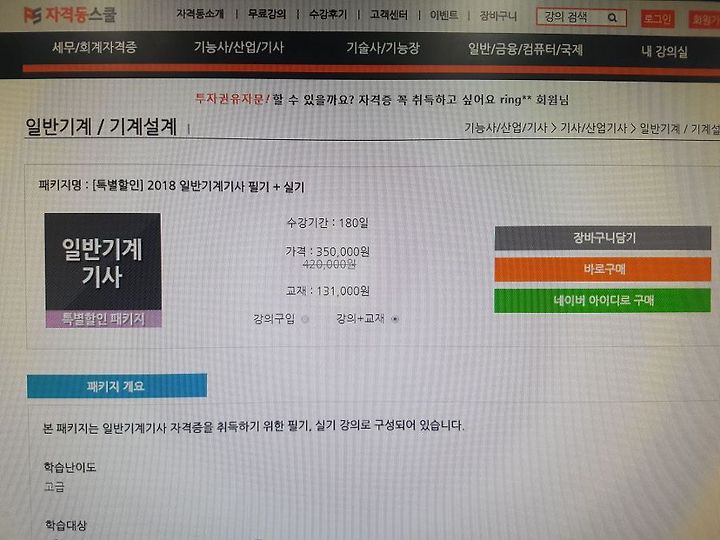Click the 장바구니담기 button
This screenshot has height=540, width=720.
click(602, 238)
